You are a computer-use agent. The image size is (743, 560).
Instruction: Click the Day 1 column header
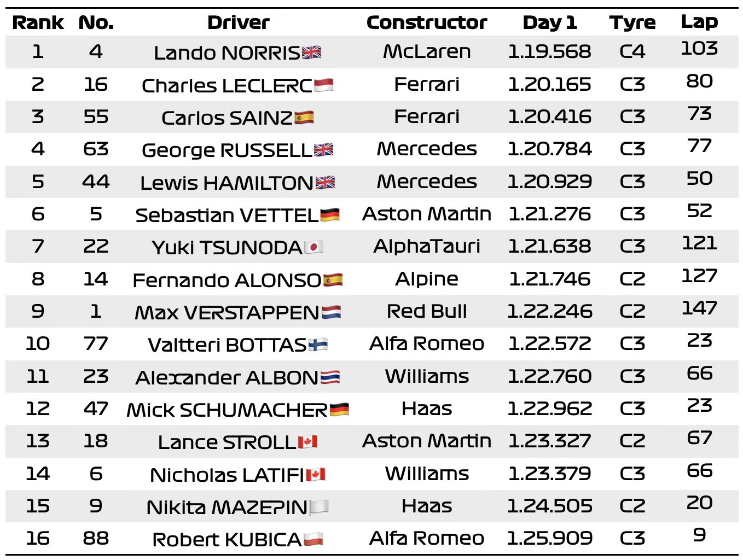tap(549, 22)
